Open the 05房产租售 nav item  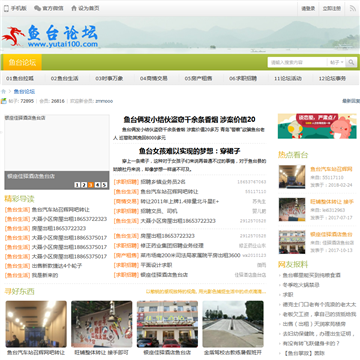(198, 79)
